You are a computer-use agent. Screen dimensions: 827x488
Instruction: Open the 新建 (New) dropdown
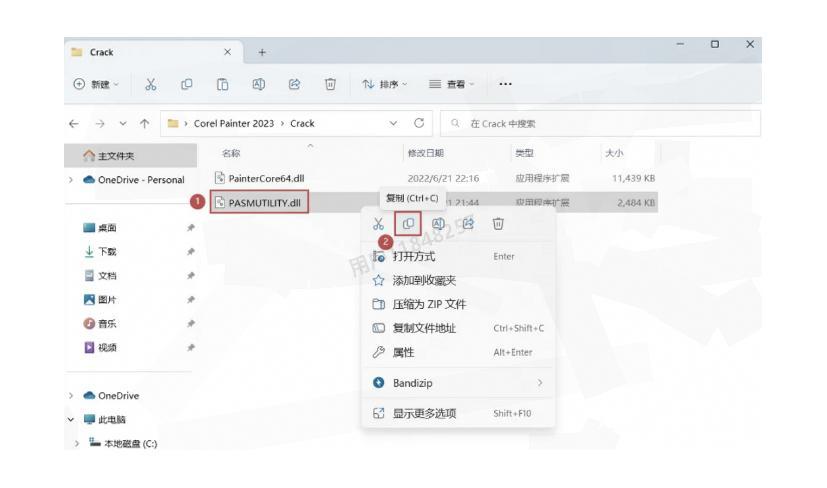(97, 84)
